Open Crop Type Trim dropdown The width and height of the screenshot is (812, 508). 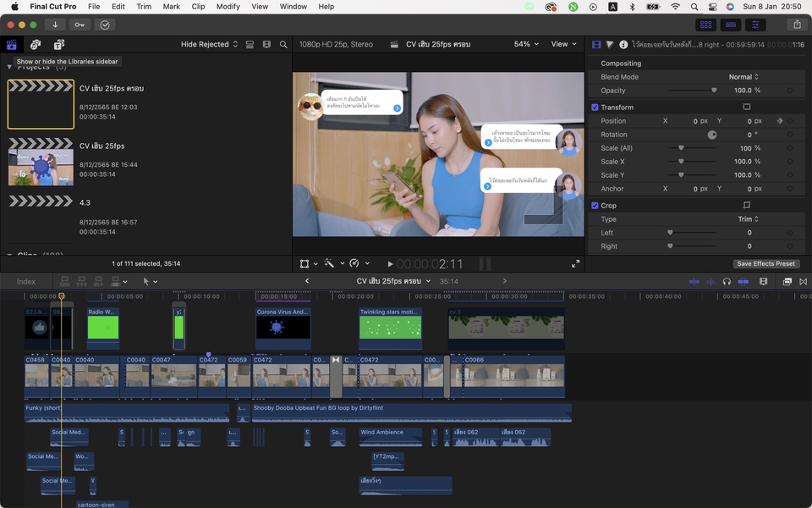tap(748, 218)
